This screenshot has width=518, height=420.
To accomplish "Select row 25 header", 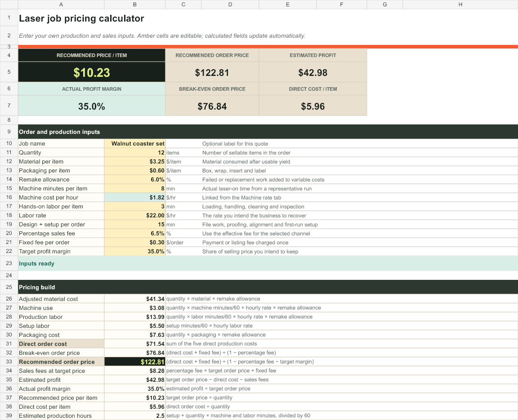I will (9, 287).
